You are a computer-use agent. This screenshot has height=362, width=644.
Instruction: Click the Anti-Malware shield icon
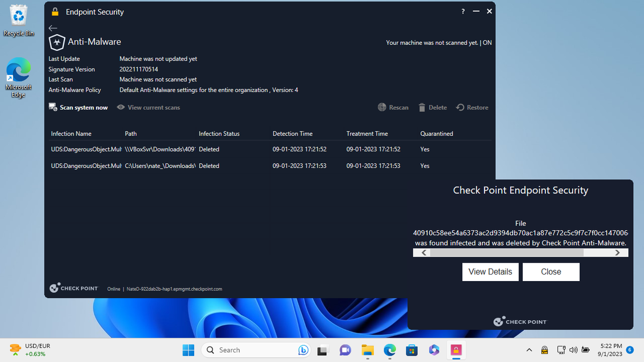[x=56, y=42]
